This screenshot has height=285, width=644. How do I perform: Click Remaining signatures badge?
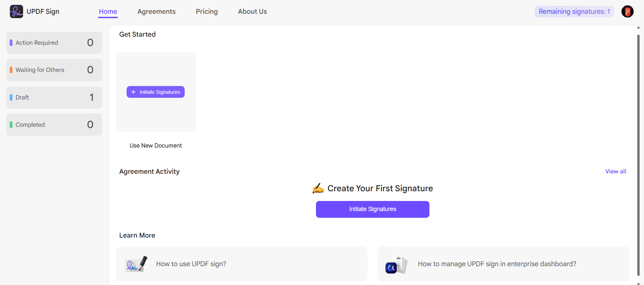click(x=574, y=11)
